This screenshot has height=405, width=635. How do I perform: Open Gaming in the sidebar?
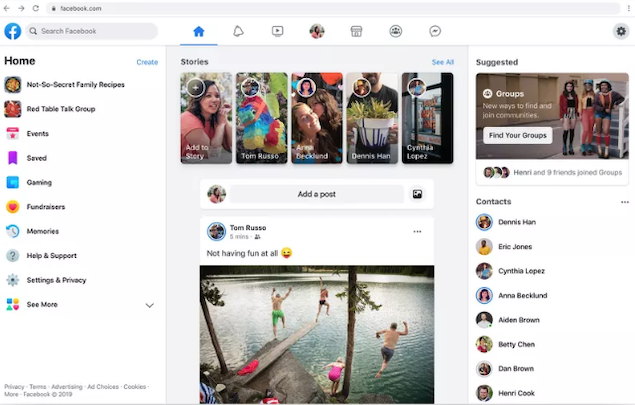pos(39,182)
